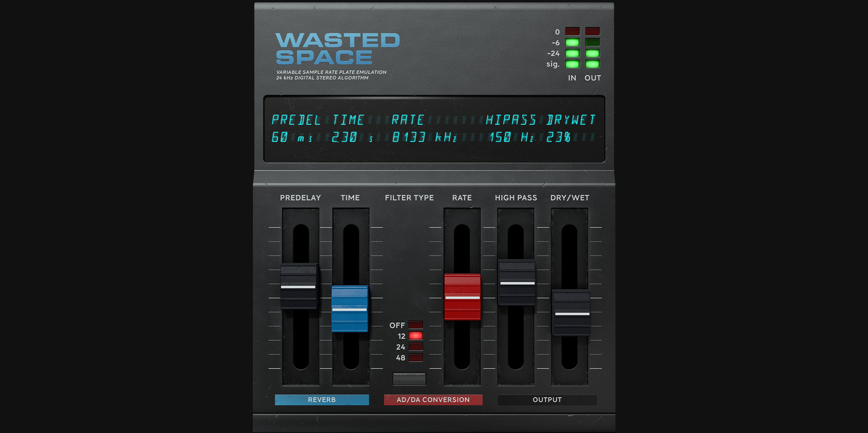Click the REVERB section label
The width and height of the screenshot is (868, 433).
pyautogui.click(x=322, y=400)
